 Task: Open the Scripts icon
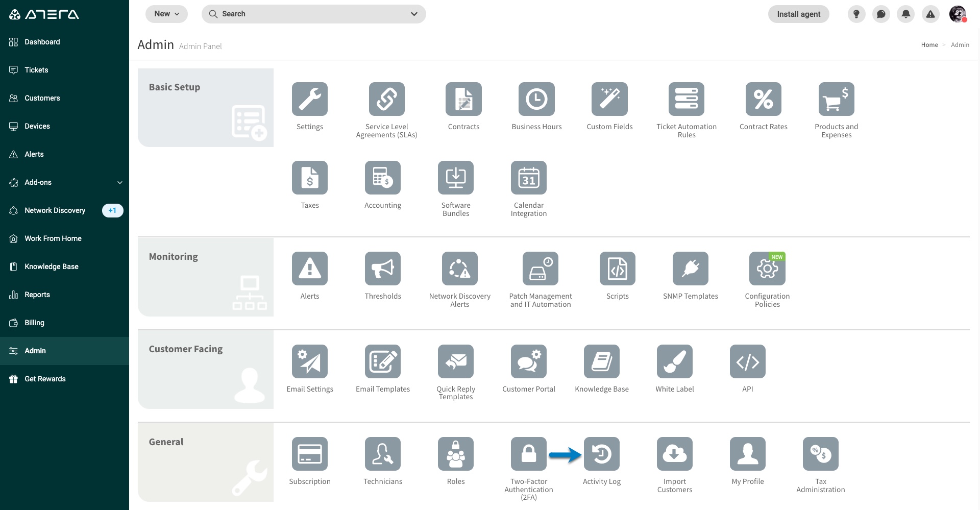click(618, 269)
